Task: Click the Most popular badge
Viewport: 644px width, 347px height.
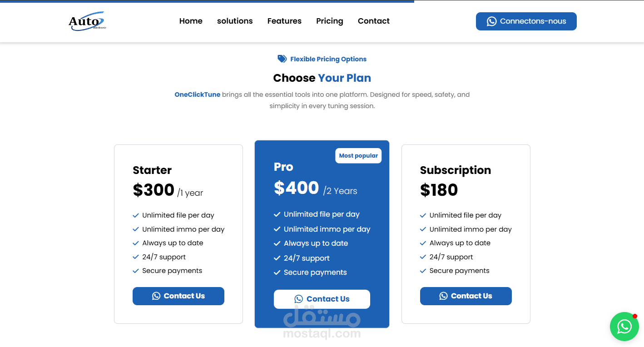Action: (x=358, y=156)
